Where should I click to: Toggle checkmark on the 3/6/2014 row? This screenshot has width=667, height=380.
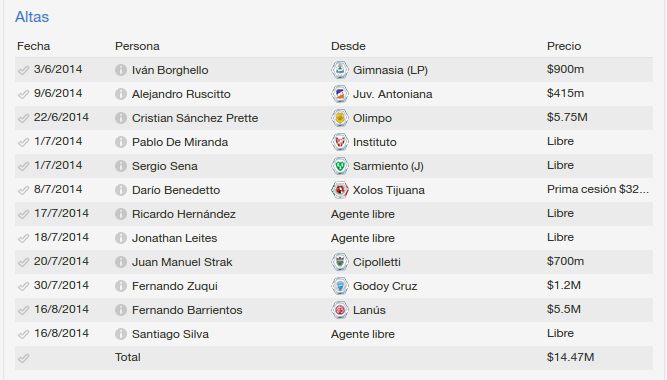(x=23, y=70)
